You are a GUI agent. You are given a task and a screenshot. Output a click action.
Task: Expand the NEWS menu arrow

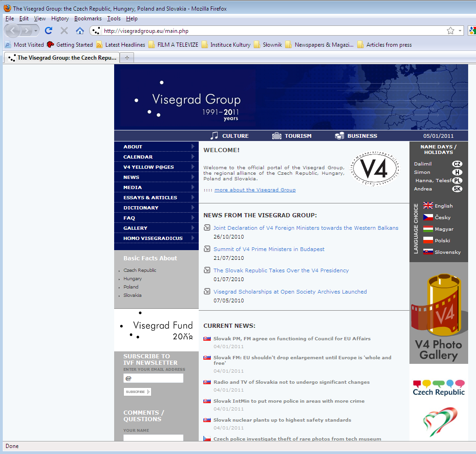(x=192, y=177)
